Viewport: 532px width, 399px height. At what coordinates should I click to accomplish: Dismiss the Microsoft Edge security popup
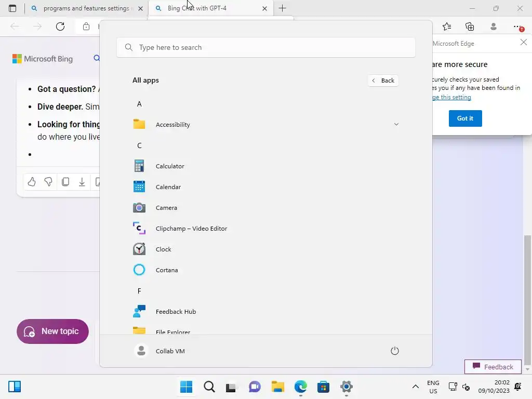524,42
